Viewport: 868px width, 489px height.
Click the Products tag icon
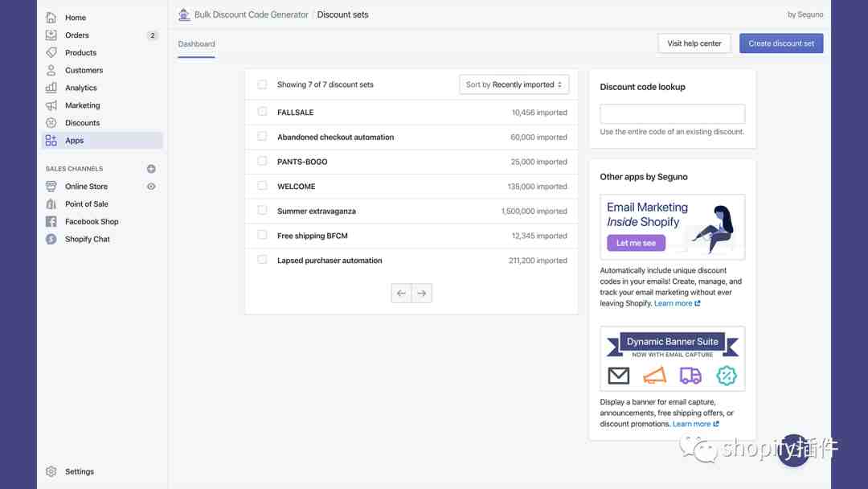51,53
